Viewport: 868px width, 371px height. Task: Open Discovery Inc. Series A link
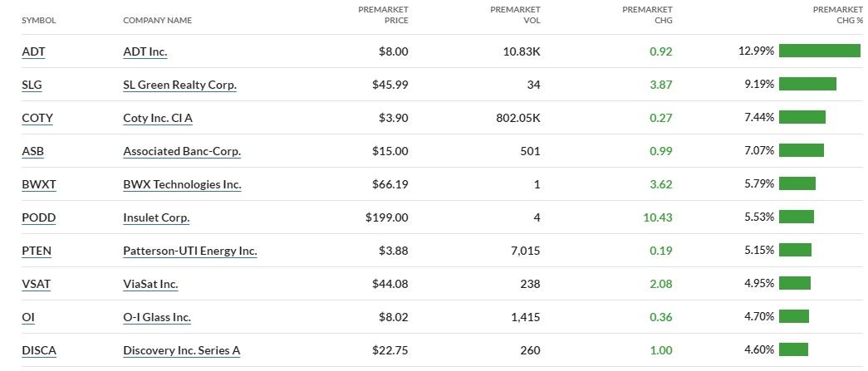click(x=181, y=350)
